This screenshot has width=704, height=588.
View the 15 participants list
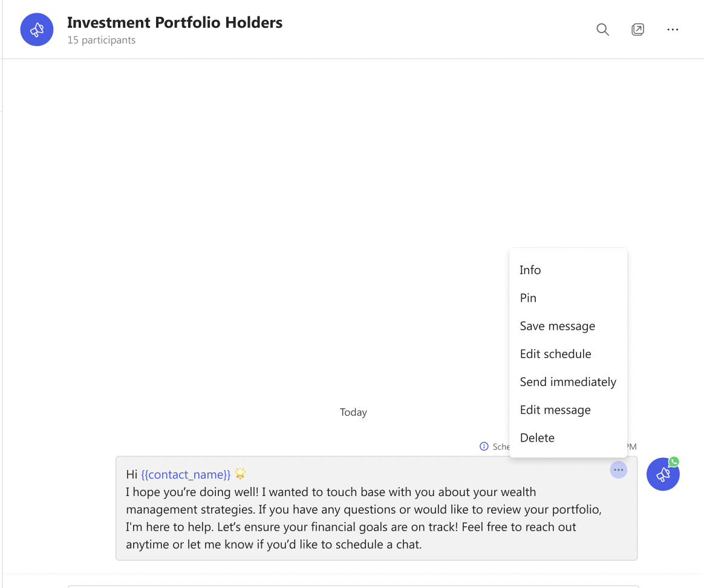click(101, 40)
